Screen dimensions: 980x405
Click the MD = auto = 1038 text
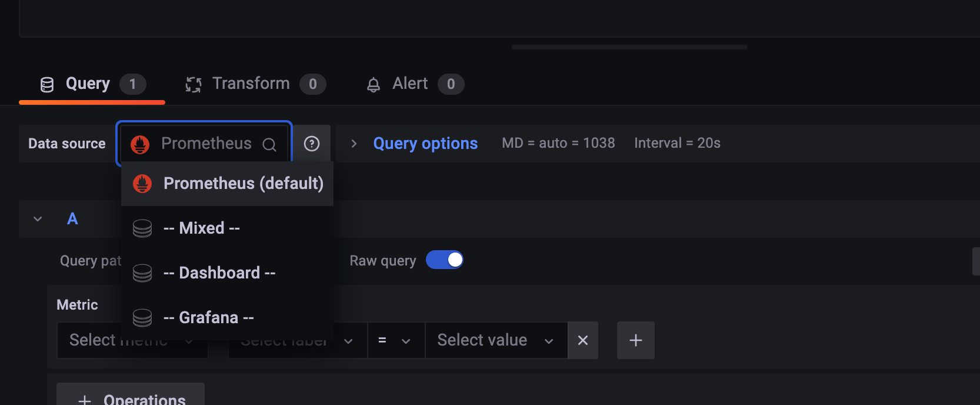point(558,143)
